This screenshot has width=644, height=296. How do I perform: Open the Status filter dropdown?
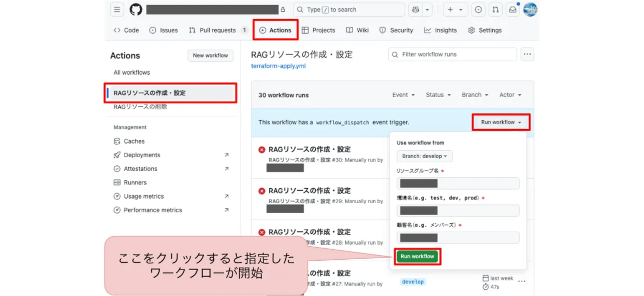(x=438, y=95)
